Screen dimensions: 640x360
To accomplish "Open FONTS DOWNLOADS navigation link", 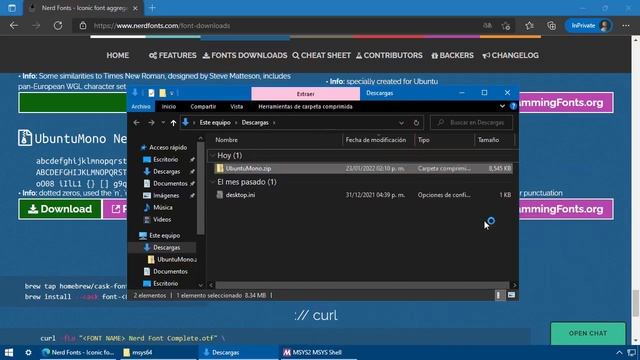I will (x=245, y=56).
